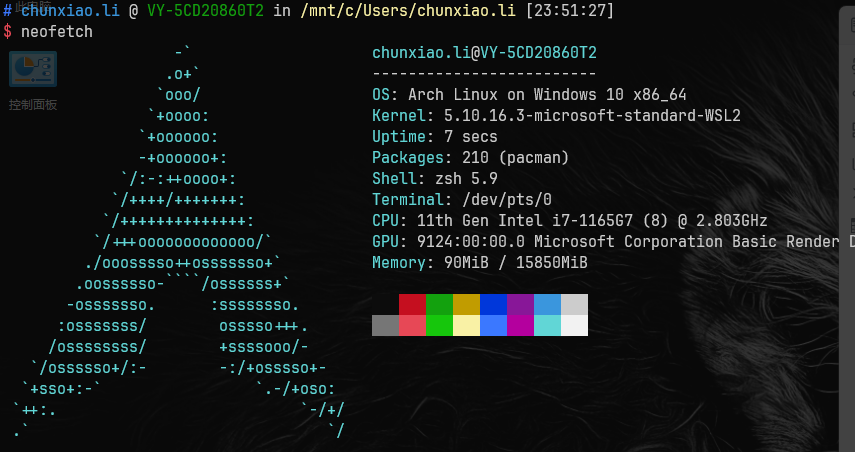Viewport: 855px width, 452px height.
Task: Click the Packages value "210 (pacman)"
Action: pos(516,158)
